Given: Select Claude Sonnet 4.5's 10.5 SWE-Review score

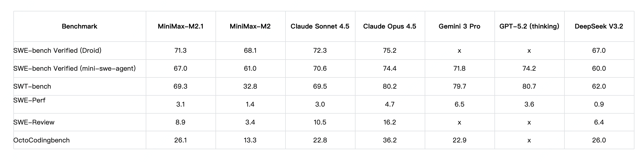Looking at the screenshot, I should click(320, 122).
